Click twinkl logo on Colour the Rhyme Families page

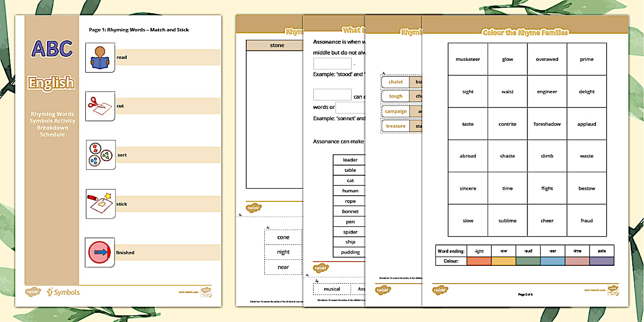440,290
